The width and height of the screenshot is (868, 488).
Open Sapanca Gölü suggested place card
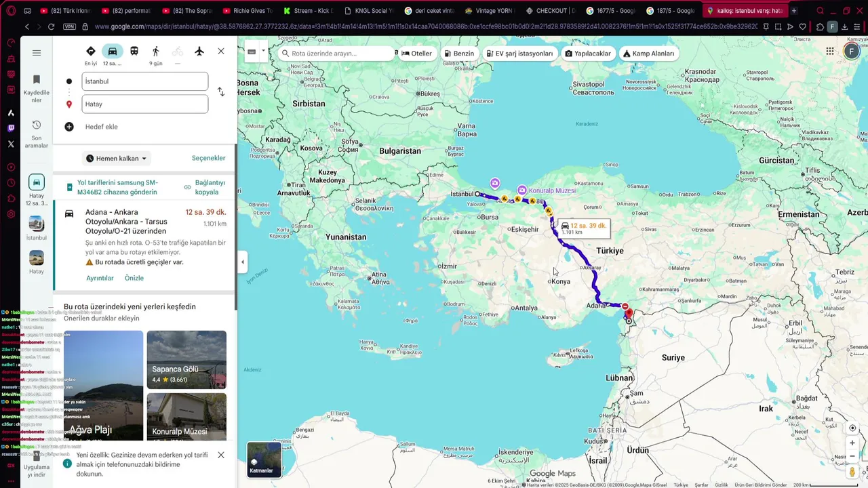click(x=186, y=359)
